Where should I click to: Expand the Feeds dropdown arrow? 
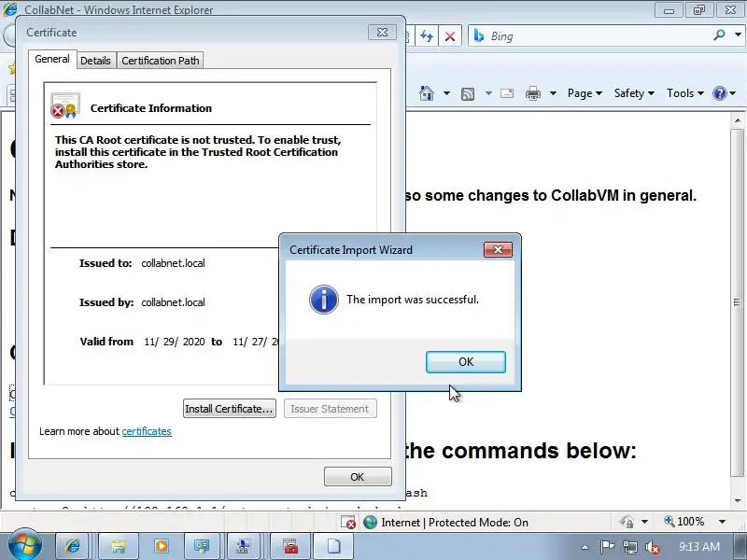488,93
